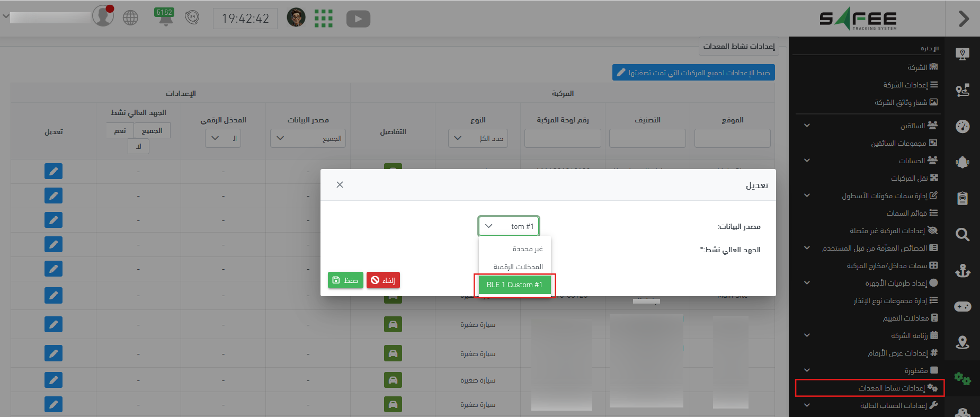Open the globe language selector icon
980x417 pixels.
click(130, 18)
